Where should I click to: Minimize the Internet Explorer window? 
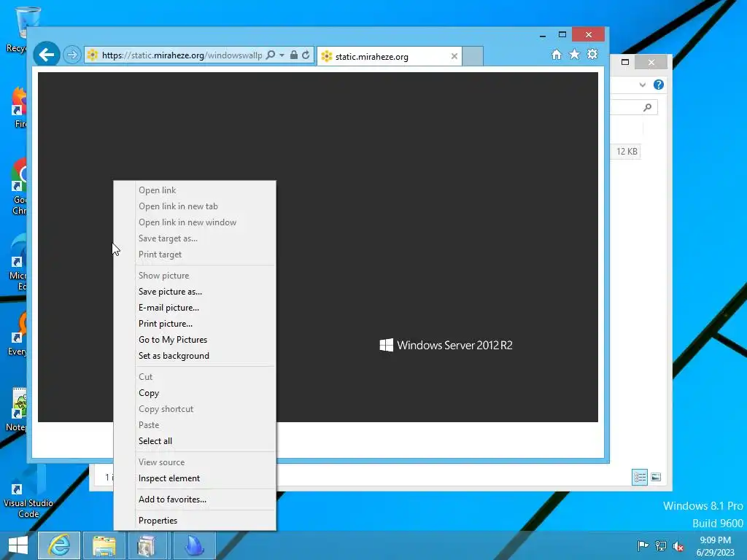543,35
